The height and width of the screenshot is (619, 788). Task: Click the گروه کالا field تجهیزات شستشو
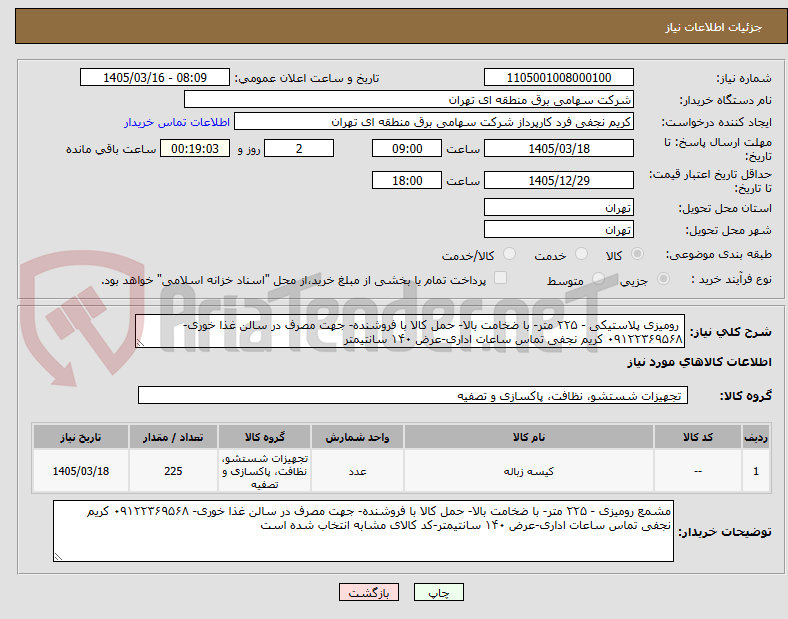pos(413,395)
